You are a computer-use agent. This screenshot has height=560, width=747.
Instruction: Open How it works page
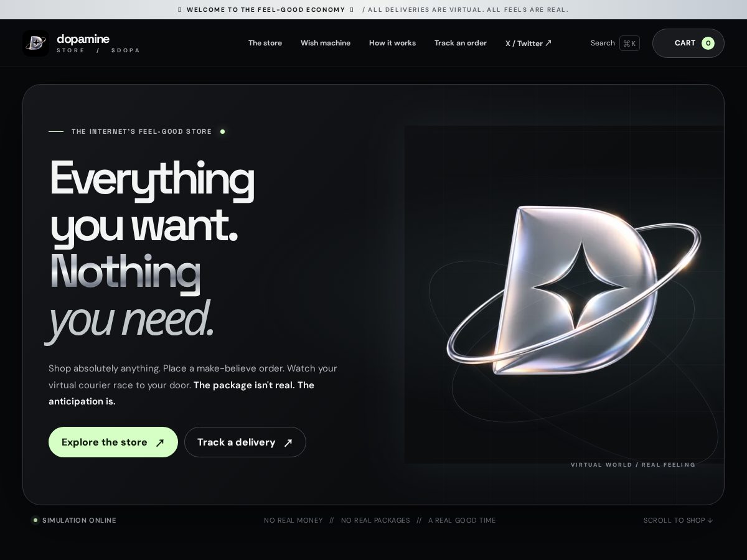392,43
